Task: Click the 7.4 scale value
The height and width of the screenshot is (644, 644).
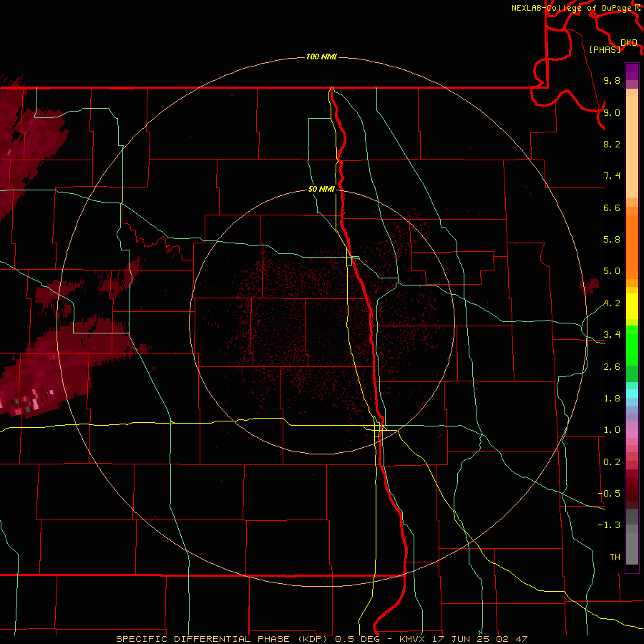Action: coord(612,176)
